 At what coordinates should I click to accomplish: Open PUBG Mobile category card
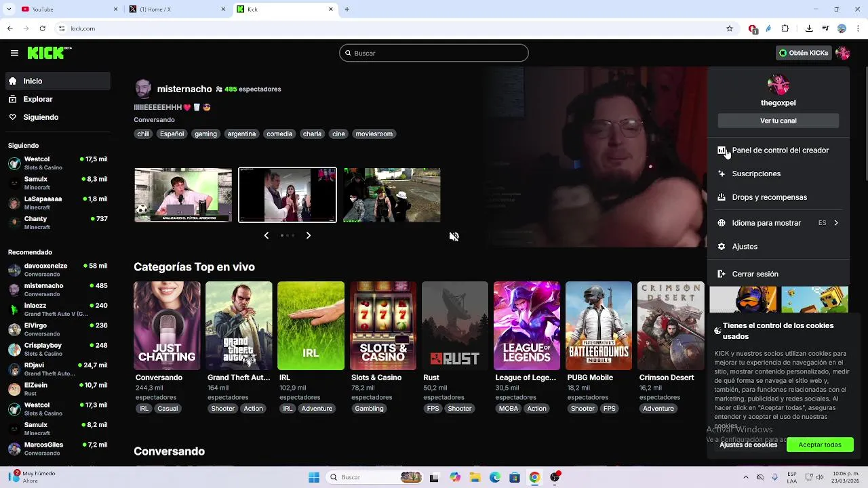tap(599, 326)
